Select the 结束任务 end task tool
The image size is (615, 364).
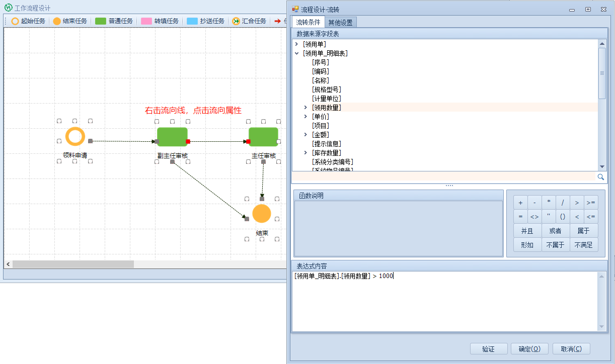[x=70, y=21]
